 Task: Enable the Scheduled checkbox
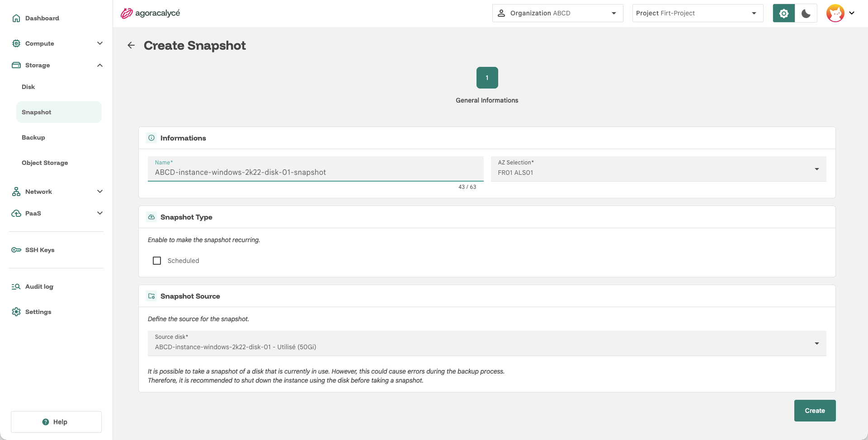[x=157, y=261]
